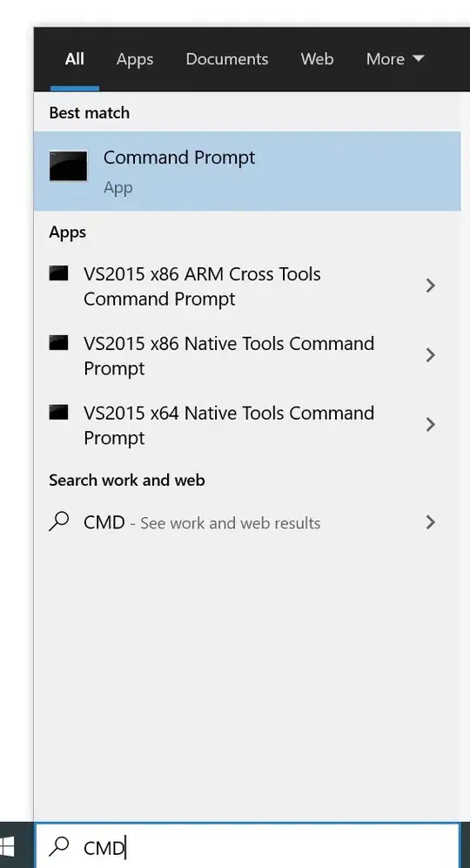Click the magnifier icon beside CMD web result
The width and height of the screenshot is (470, 868).
click(x=58, y=521)
